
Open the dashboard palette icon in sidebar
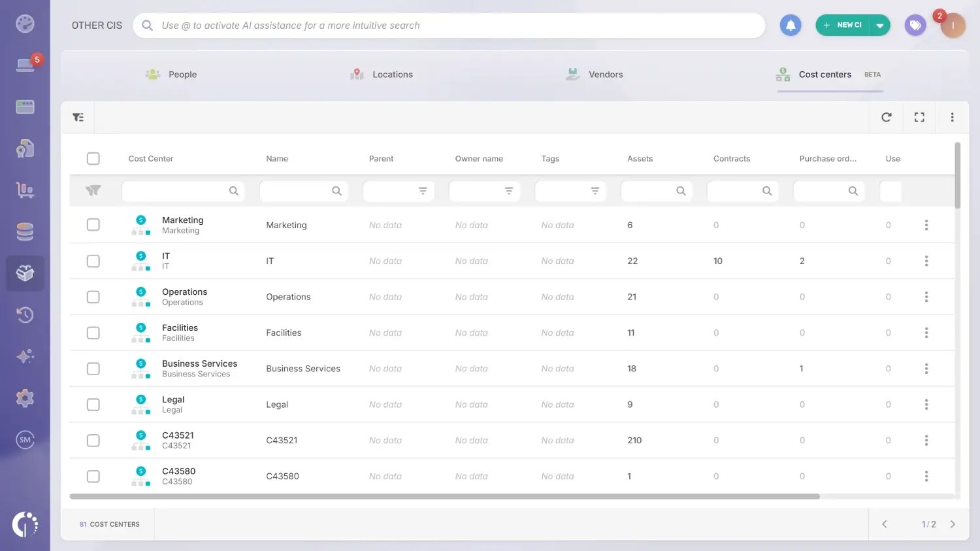click(x=25, y=24)
